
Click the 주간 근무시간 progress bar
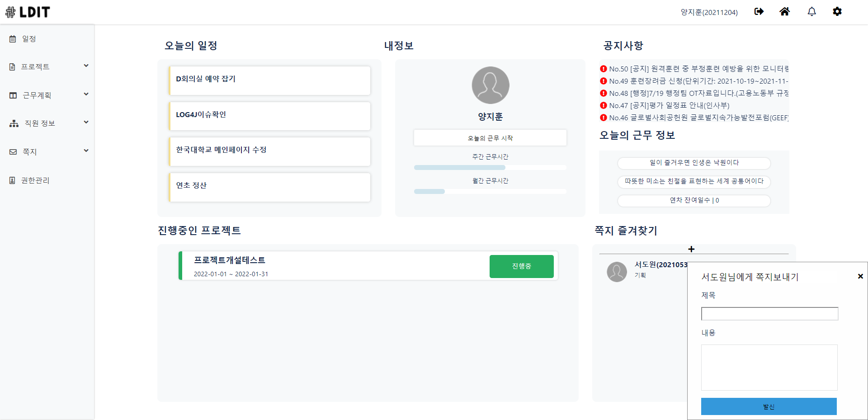point(490,167)
